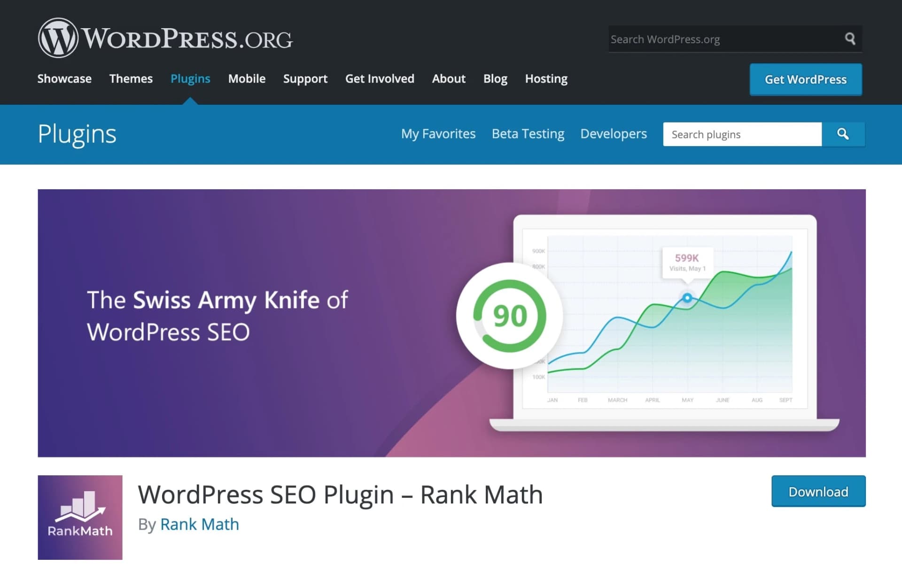Click the WordPress.org logo
Viewport: 902px width, 588px height.
click(165, 38)
